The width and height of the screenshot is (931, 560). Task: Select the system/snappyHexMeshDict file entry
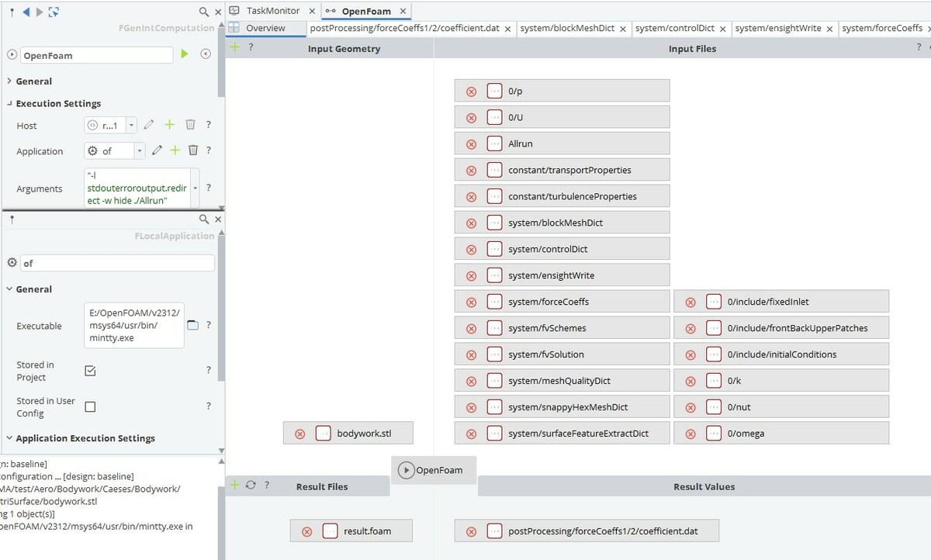[x=562, y=407]
